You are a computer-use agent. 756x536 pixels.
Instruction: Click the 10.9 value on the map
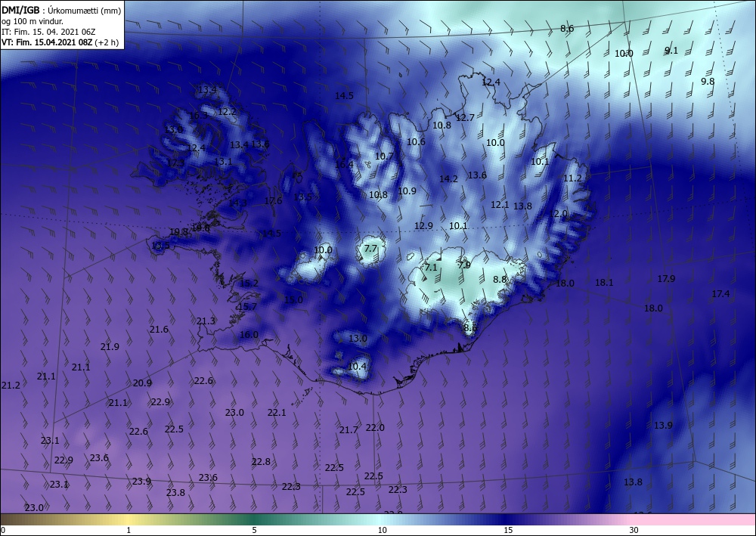[407, 191]
